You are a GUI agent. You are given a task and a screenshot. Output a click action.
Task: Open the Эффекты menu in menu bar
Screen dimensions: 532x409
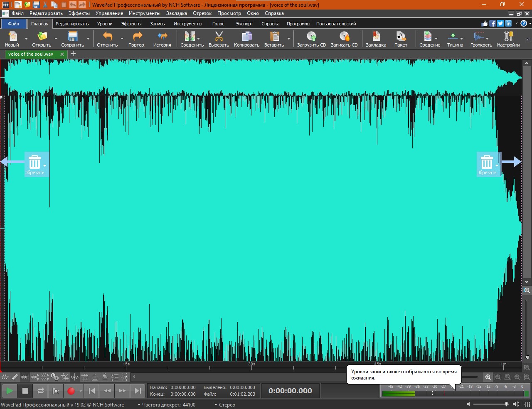tap(79, 13)
